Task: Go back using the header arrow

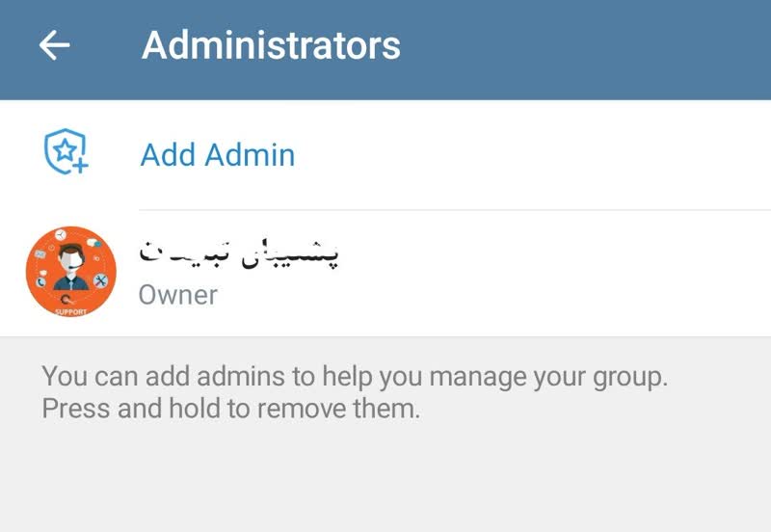Action: tap(54, 45)
